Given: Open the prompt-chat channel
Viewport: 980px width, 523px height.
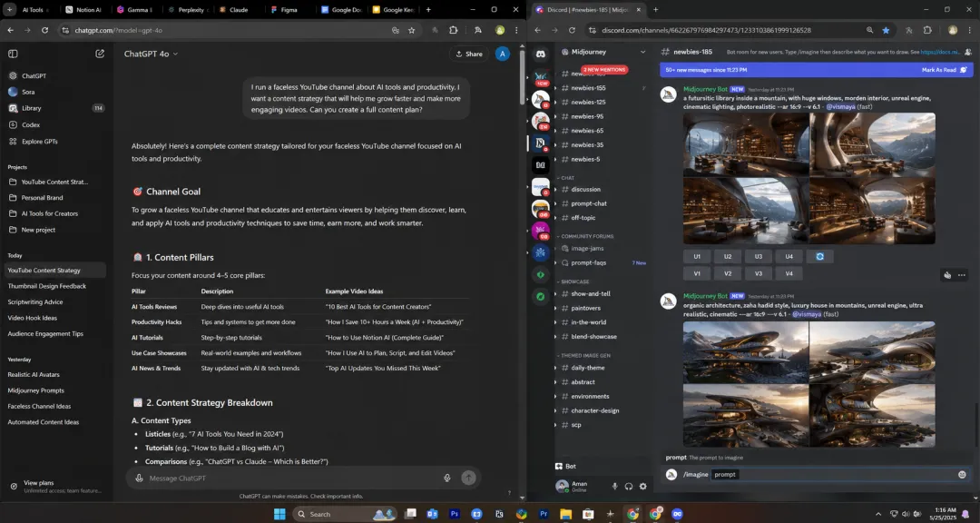Looking at the screenshot, I should pos(588,203).
